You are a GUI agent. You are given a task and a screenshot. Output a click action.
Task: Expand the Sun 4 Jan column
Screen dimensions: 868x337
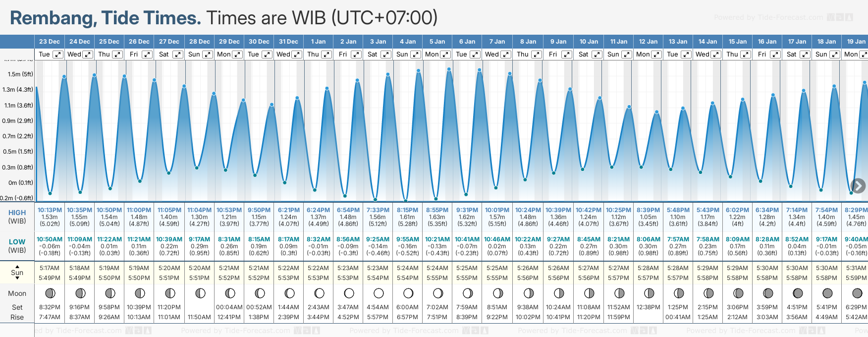coord(416,55)
